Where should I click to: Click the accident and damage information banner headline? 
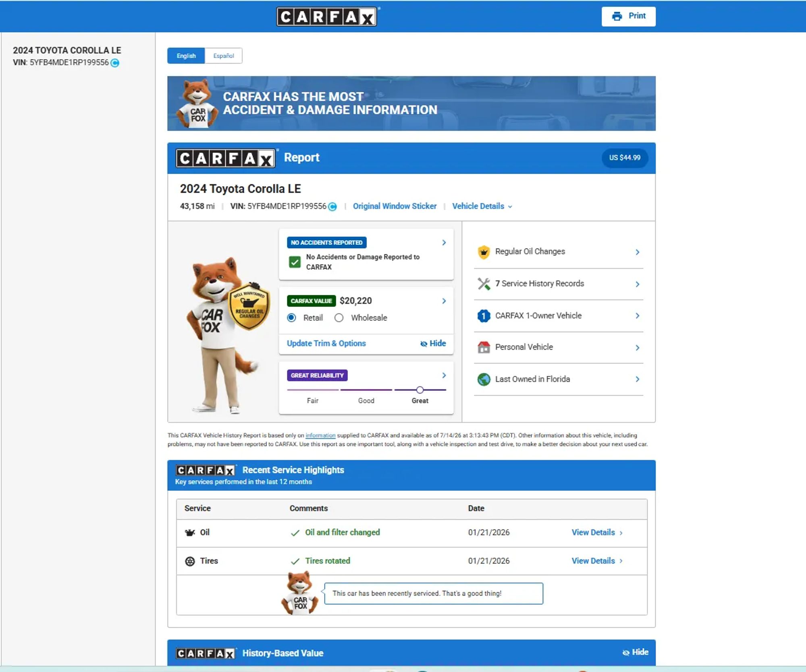tap(330, 104)
